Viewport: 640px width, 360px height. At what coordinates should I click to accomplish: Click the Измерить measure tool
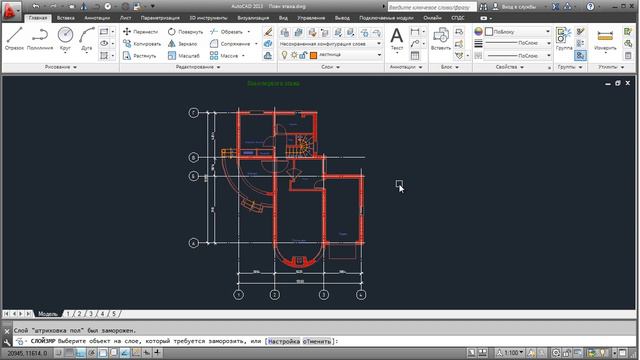pos(605,40)
